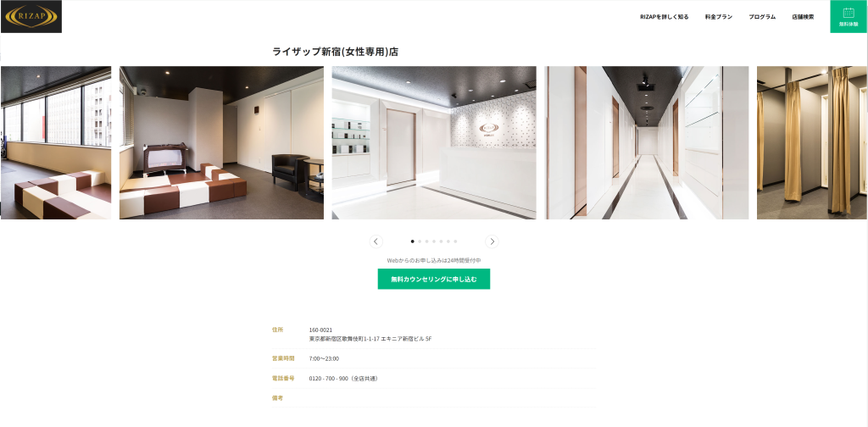View the curtained changing room photo

[x=812, y=142]
